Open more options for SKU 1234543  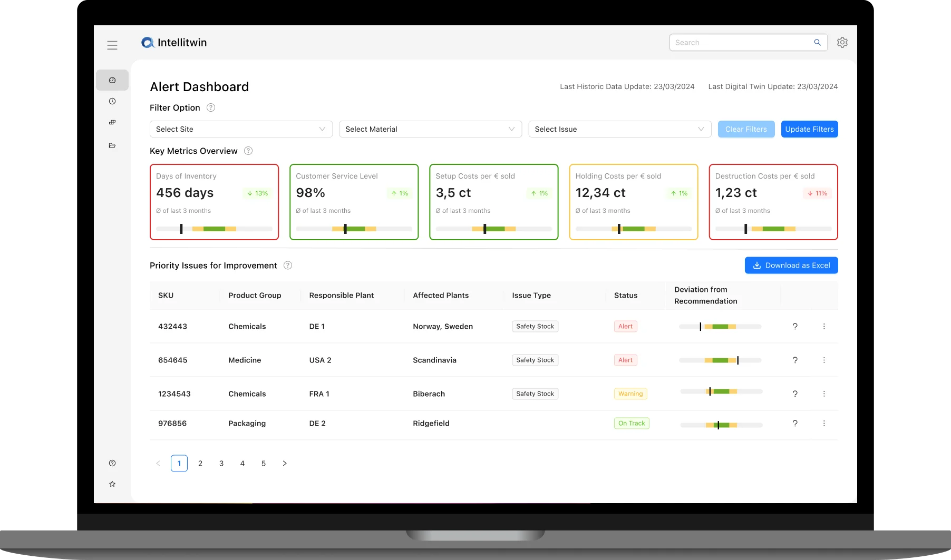click(x=824, y=394)
